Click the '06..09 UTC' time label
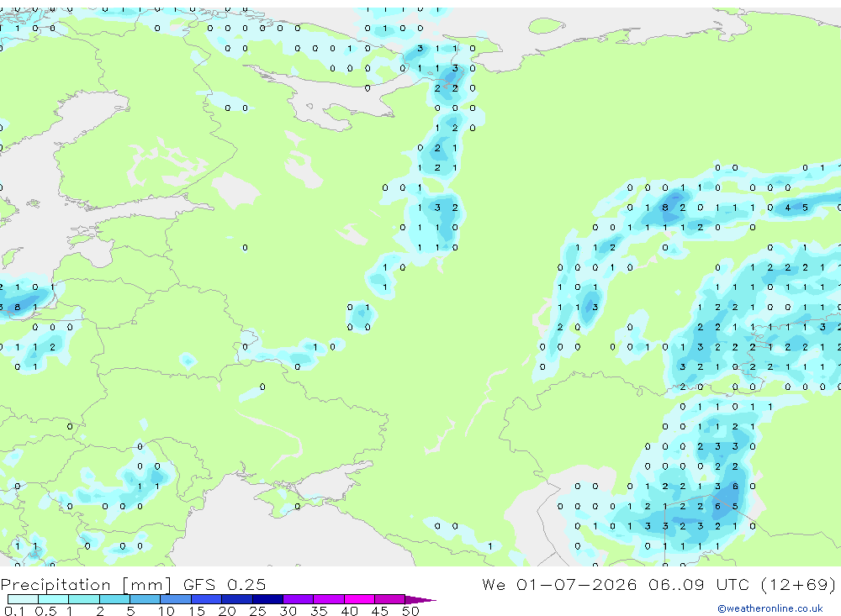 pos(699,585)
